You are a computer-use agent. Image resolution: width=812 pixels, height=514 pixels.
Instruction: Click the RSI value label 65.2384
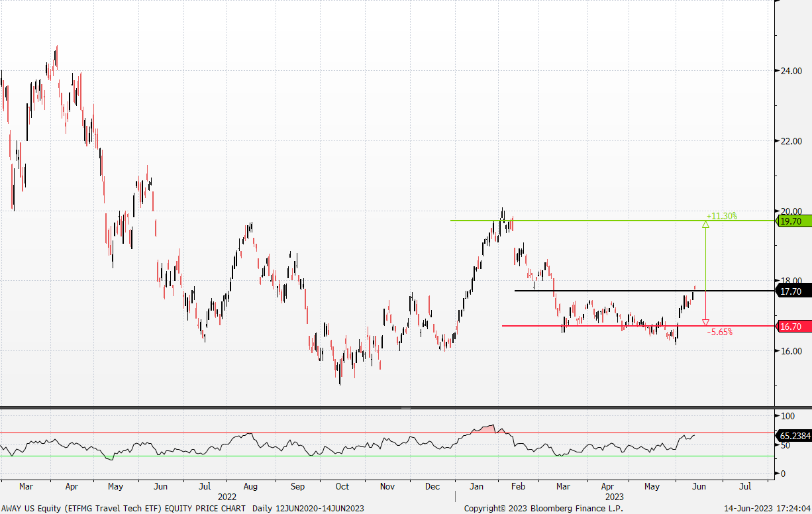click(x=793, y=437)
